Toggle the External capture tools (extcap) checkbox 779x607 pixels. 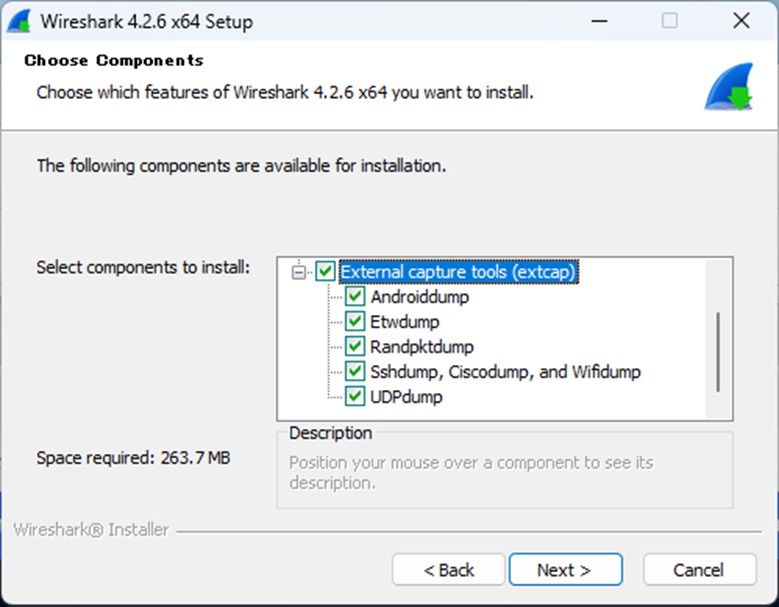[x=326, y=271]
